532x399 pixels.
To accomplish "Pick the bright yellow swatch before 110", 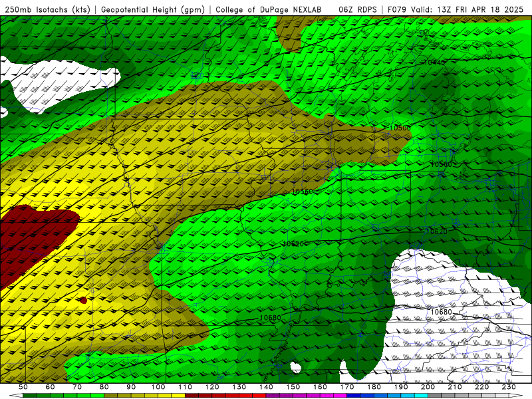I will [x=178, y=396].
